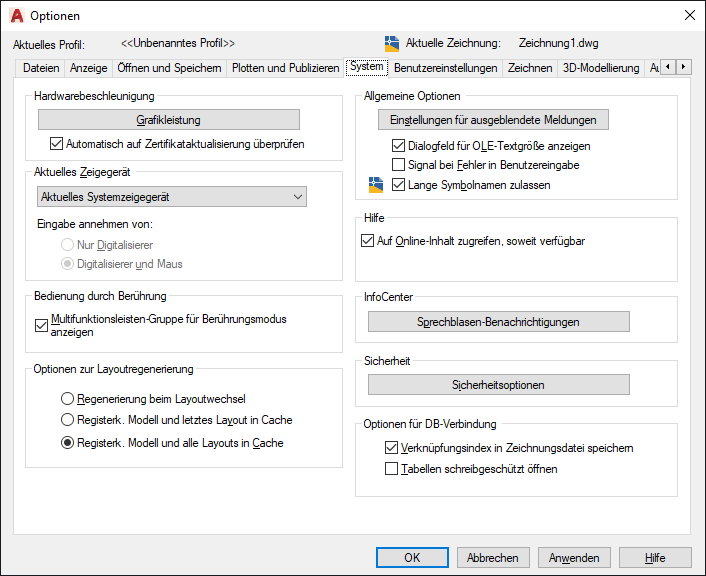This screenshot has height=576, width=706.
Task: Open Sprechblasen-Benachrichtigungen settings
Action: pyautogui.click(x=498, y=322)
